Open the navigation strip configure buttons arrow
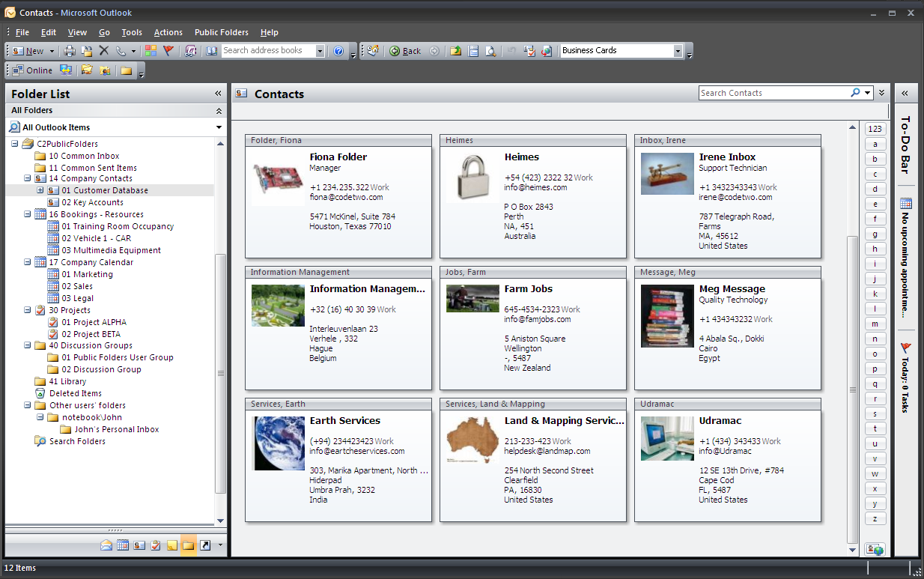The width and height of the screenshot is (924, 579). [x=220, y=545]
